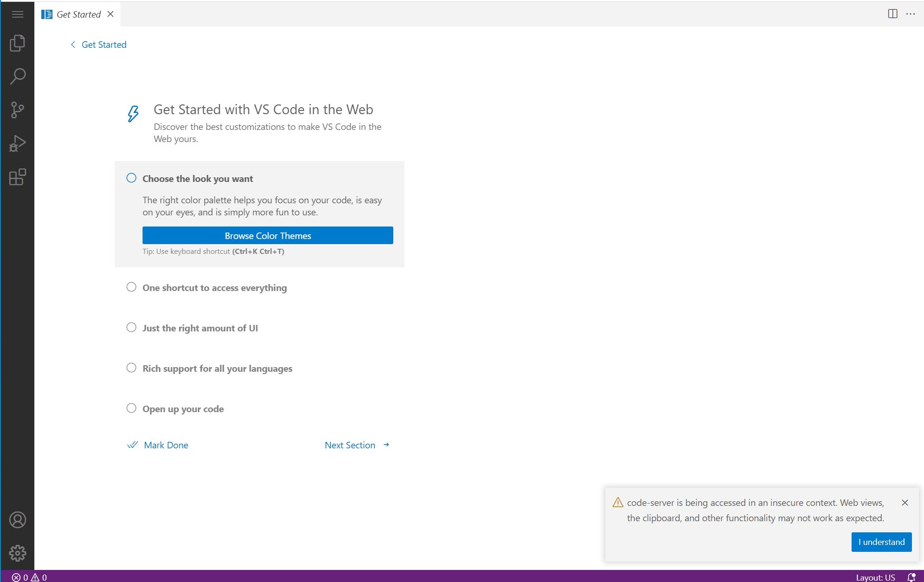Open the editor more actions ellipsis menu
This screenshot has width=924, height=582.
coord(910,14)
